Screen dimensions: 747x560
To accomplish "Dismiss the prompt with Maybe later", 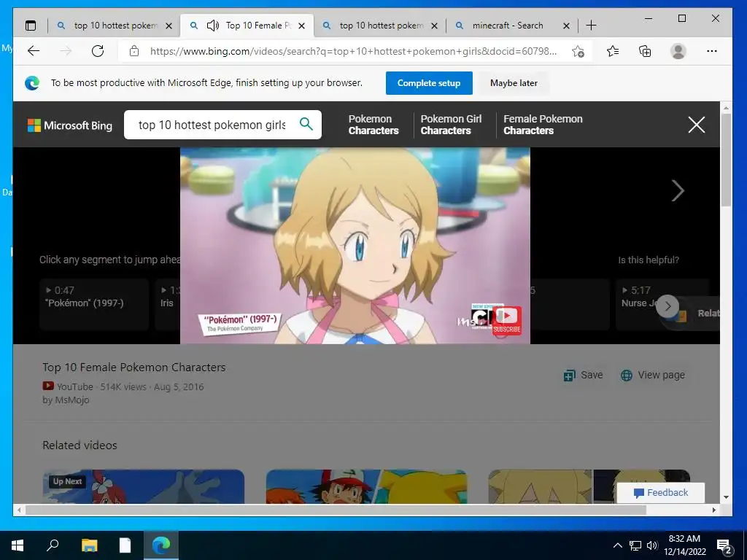I will (x=514, y=83).
